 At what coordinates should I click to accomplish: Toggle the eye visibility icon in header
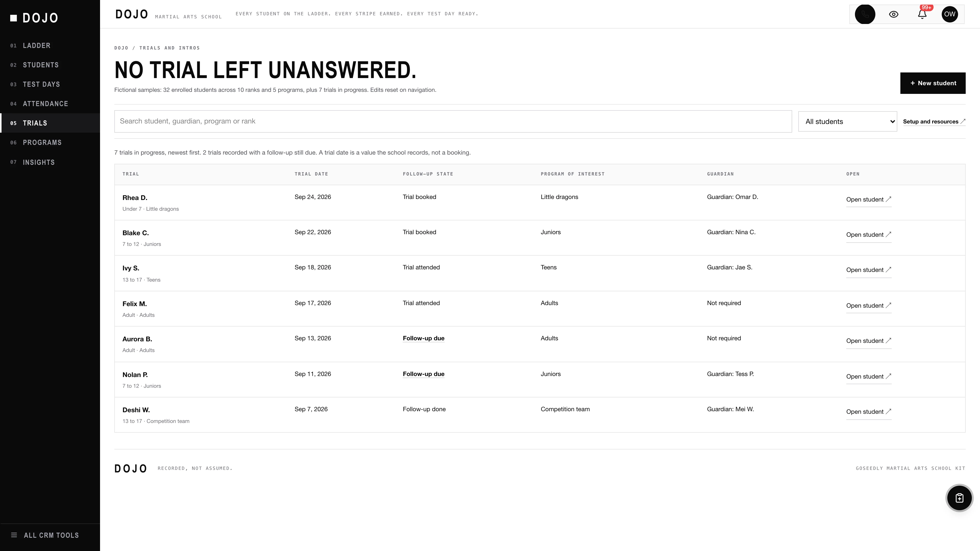click(x=893, y=15)
